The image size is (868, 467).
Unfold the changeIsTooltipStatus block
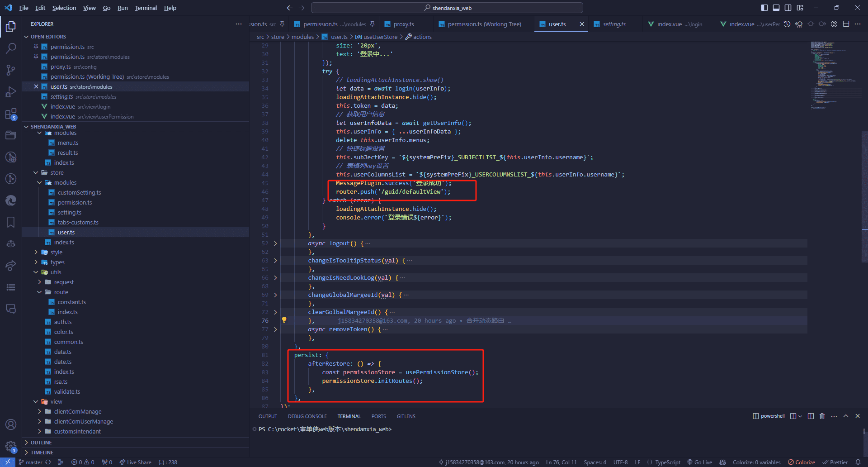point(275,261)
